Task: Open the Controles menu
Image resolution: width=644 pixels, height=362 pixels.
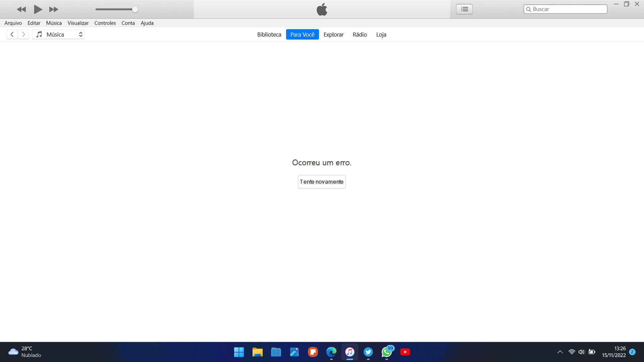Action: coord(105,23)
